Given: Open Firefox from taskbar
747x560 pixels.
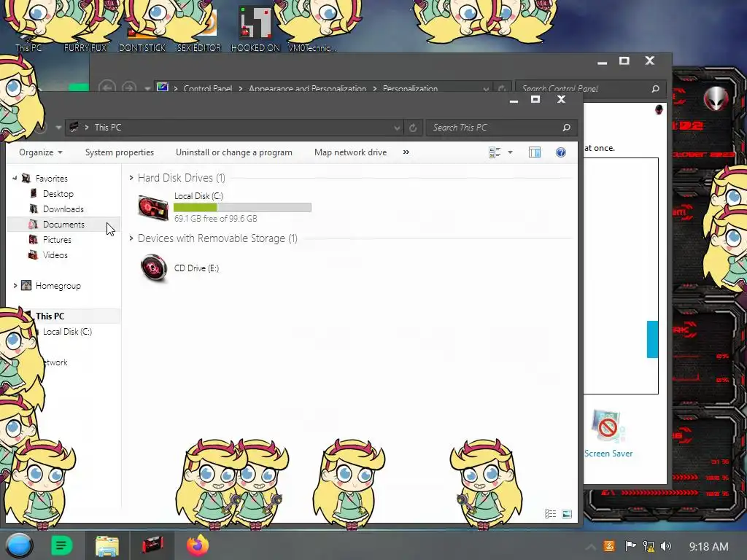Looking at the screenshot, I should coord(198,545).
